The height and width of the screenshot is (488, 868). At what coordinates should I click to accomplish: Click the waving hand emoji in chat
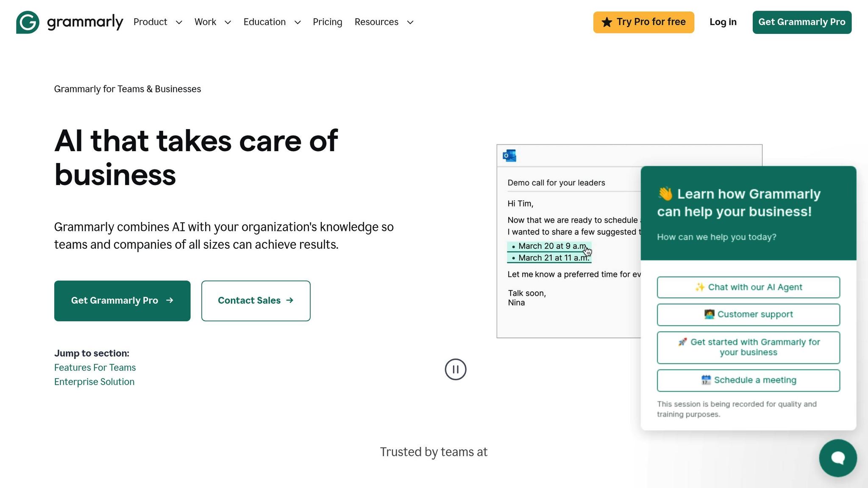[x=665, y=194]
